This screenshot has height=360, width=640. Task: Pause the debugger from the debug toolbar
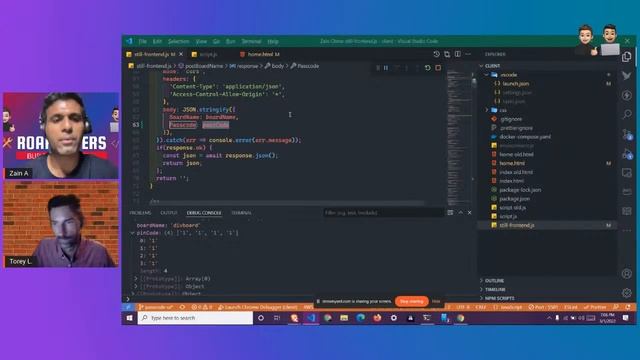[386, 68]
